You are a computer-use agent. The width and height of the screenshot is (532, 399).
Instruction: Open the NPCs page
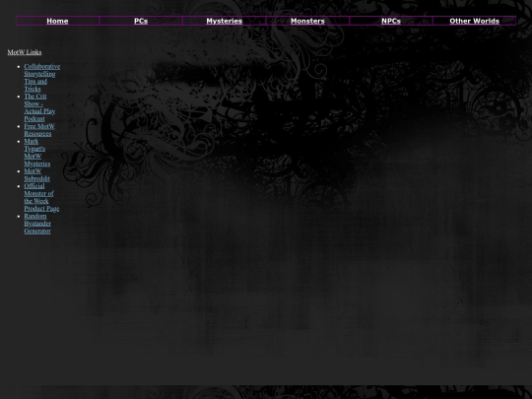[391, 21]
